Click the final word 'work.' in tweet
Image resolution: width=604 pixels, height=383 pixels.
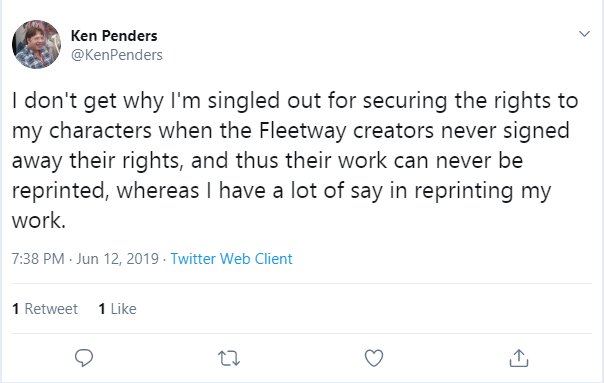pyautogui.click(x=39, y=220)
